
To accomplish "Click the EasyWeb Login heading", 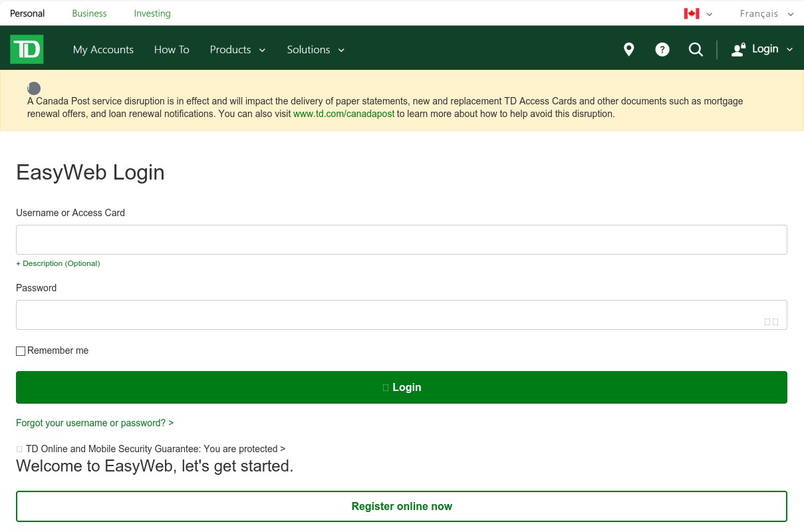I will (x=90, y=172).
